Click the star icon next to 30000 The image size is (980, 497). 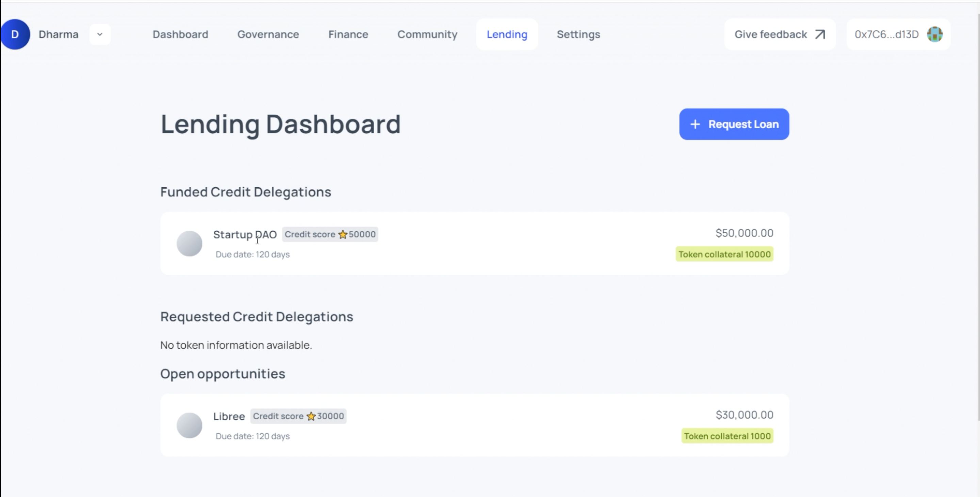(311, 416)
